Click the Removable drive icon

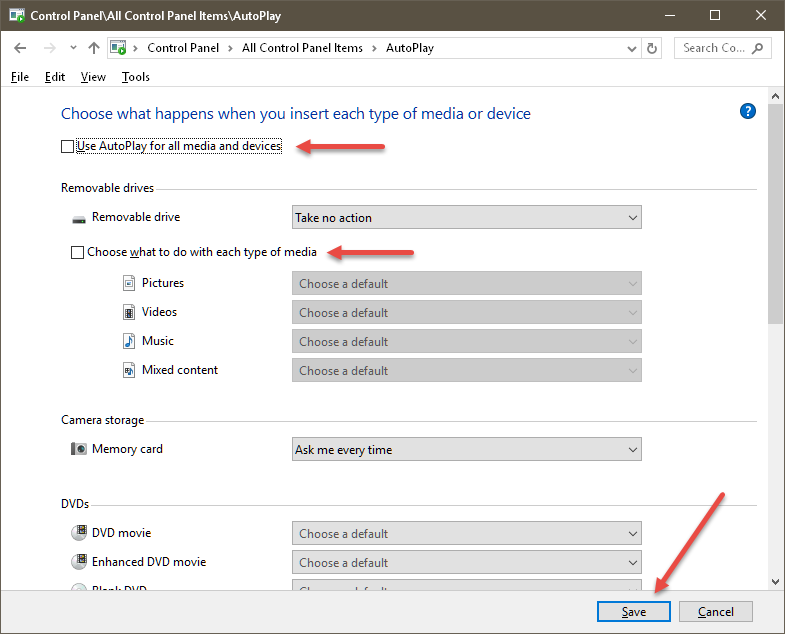click(x=79, y=219)
